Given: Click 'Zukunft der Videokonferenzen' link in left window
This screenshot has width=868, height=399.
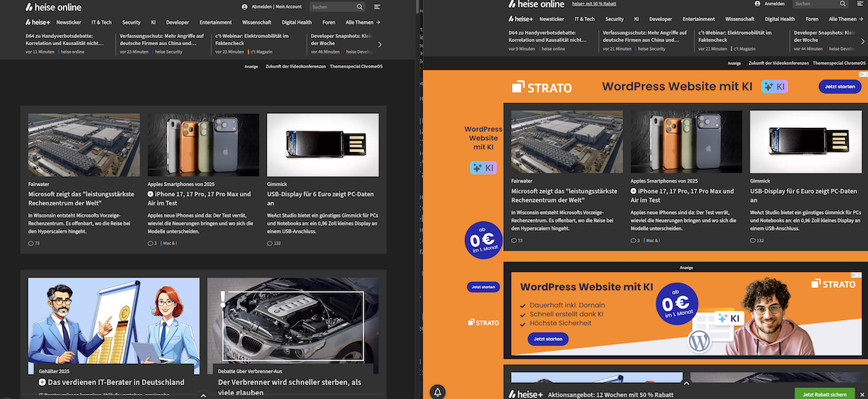Looking at the screenshot, I should coord(295,66).
